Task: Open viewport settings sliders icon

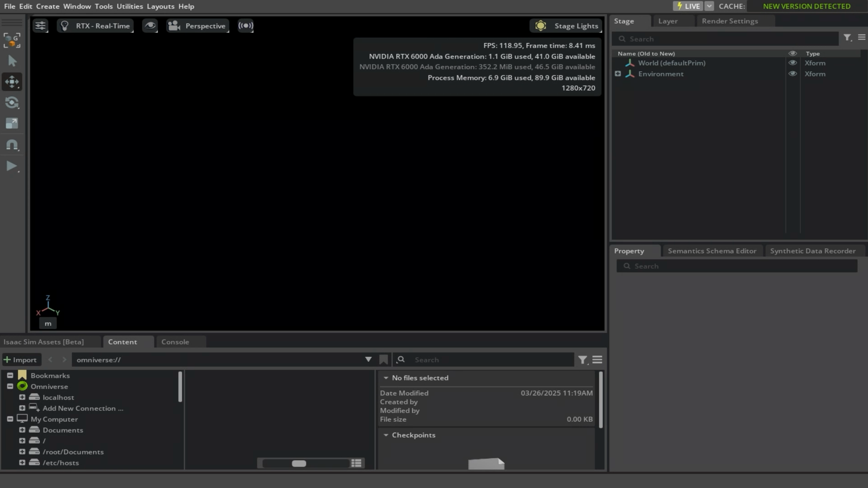Action: tap(40, 26)
